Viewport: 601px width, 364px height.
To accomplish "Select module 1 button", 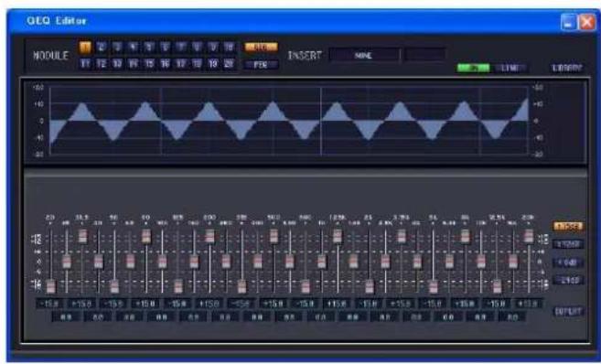I will (85, 48).
